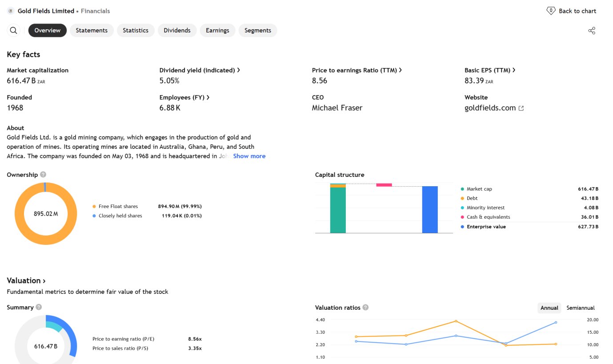Click the green Market cap legend dot
The width and height of the screenshot is (613, 364).
click(x=462, y=189)
